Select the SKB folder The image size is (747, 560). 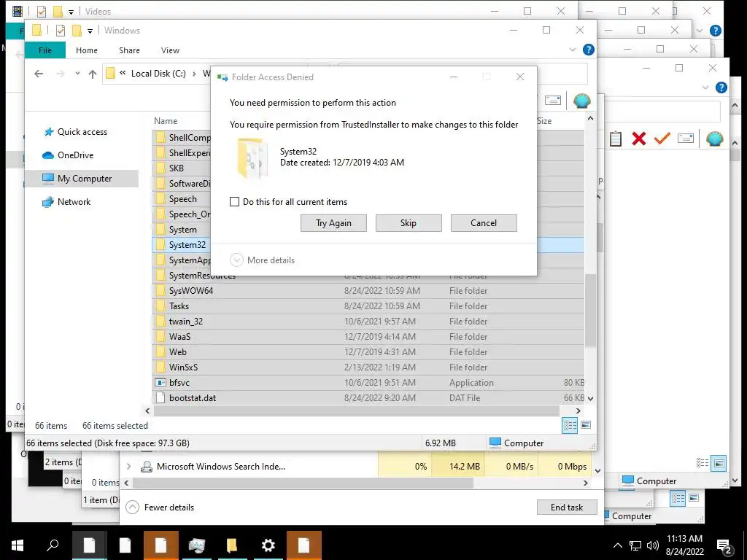(x=177, y=168)
